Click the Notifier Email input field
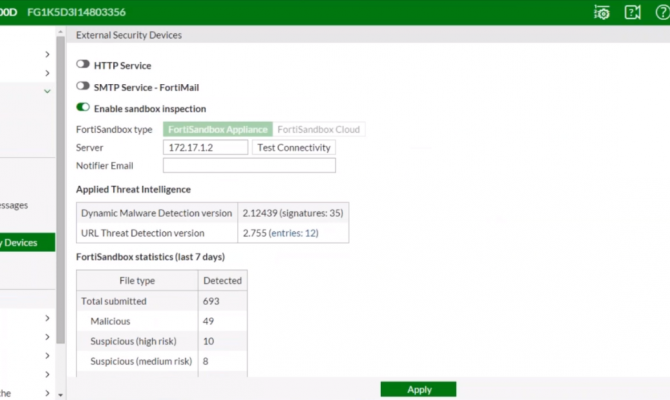 [249, 165]
